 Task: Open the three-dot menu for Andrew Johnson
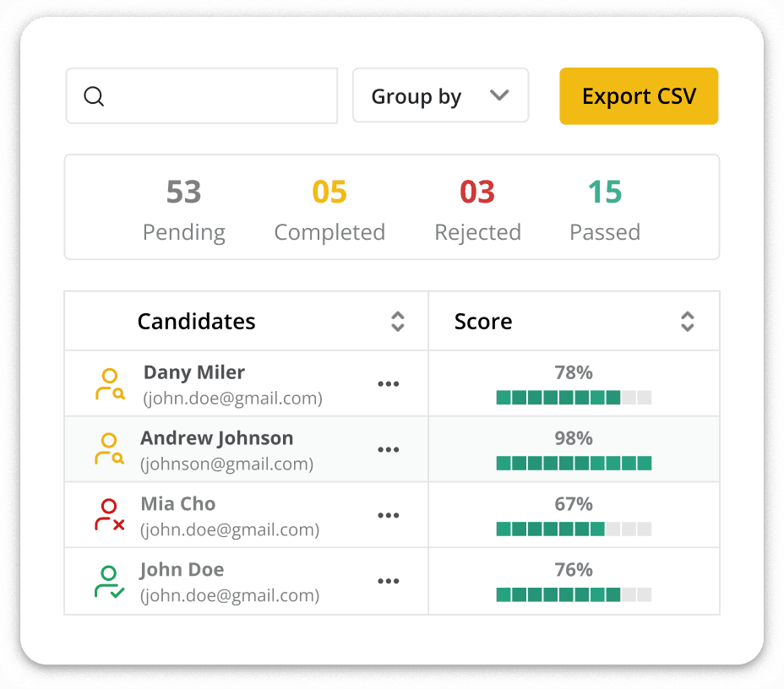[389, 450]
